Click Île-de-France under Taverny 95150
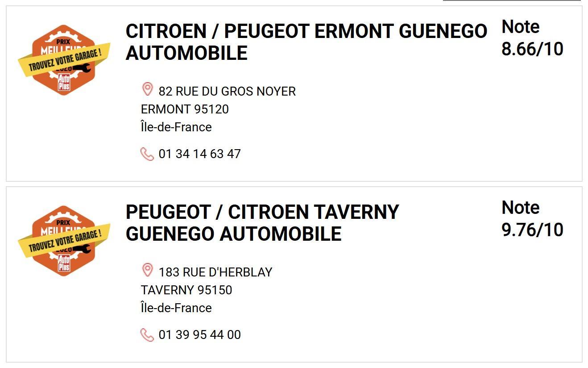Screen dimensions: 588x368 (x=176, y=308)
